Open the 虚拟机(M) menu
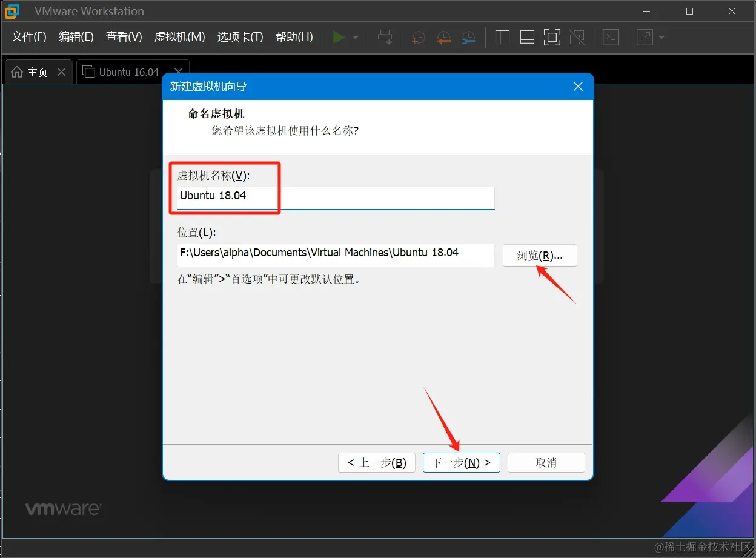Viewport: 756px width, 558px height. click(180, 37)
